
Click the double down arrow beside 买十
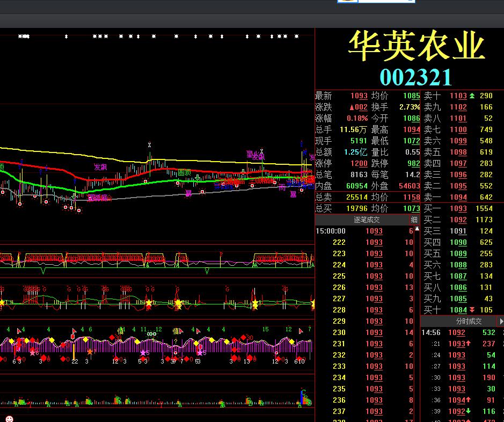[x=472, y=310]
